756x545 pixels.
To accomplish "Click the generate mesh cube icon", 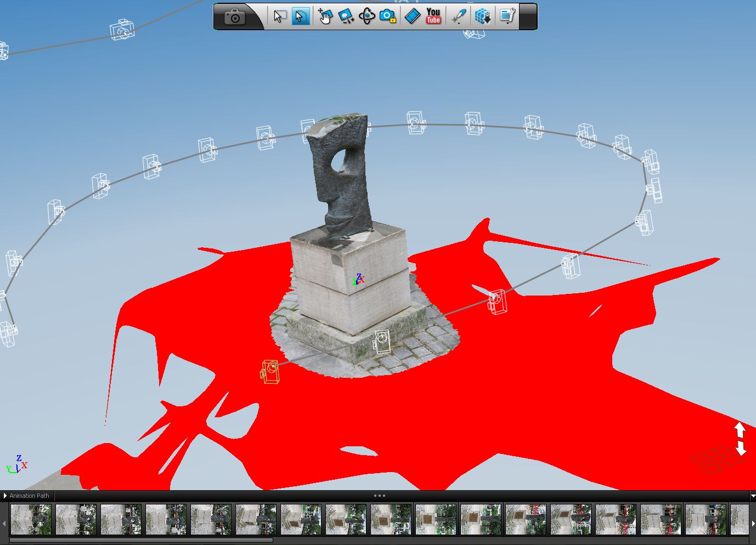I will tap(483, 16).
